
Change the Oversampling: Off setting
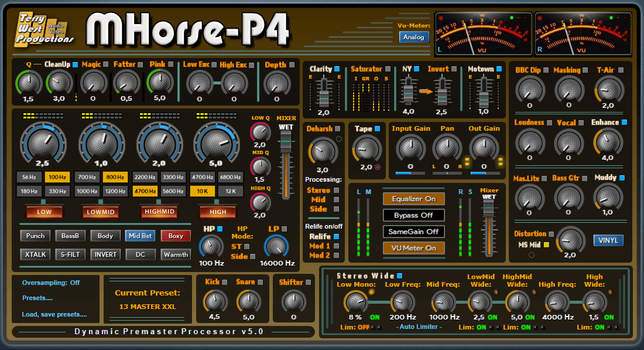tap(51, 283)
